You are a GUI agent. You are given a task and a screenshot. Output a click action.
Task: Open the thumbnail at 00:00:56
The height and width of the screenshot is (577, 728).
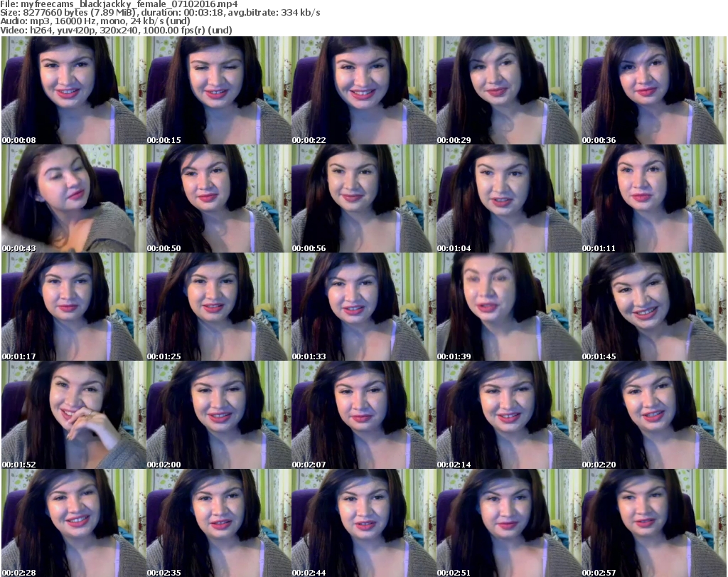point(363,198)
